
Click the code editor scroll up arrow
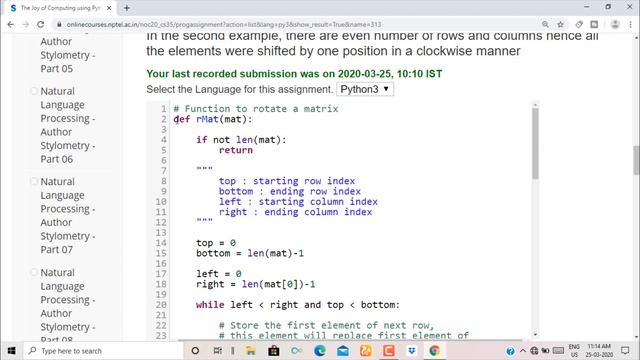(x=535, y=105)
